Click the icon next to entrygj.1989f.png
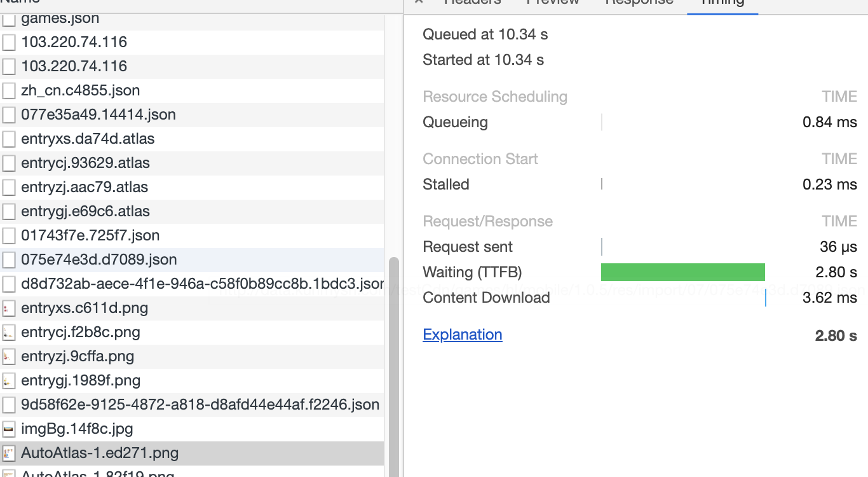 [9, 381]
